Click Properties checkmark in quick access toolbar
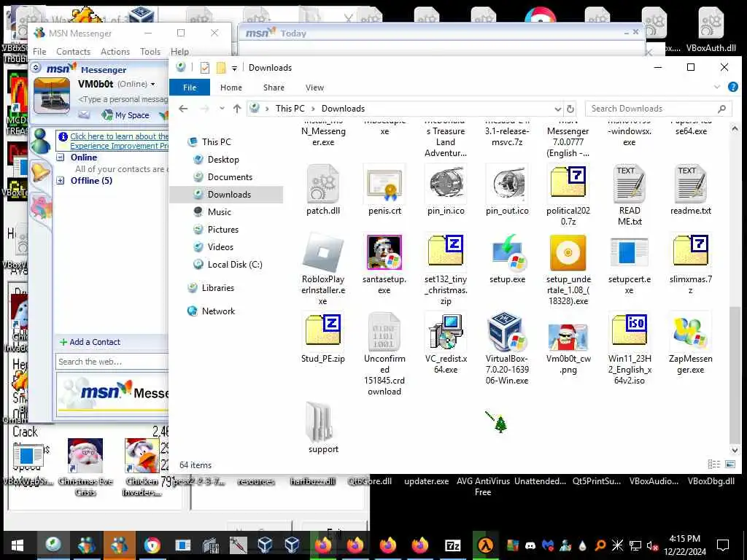Viewport: 747px width, 560px height. click(x=205, y=68)
